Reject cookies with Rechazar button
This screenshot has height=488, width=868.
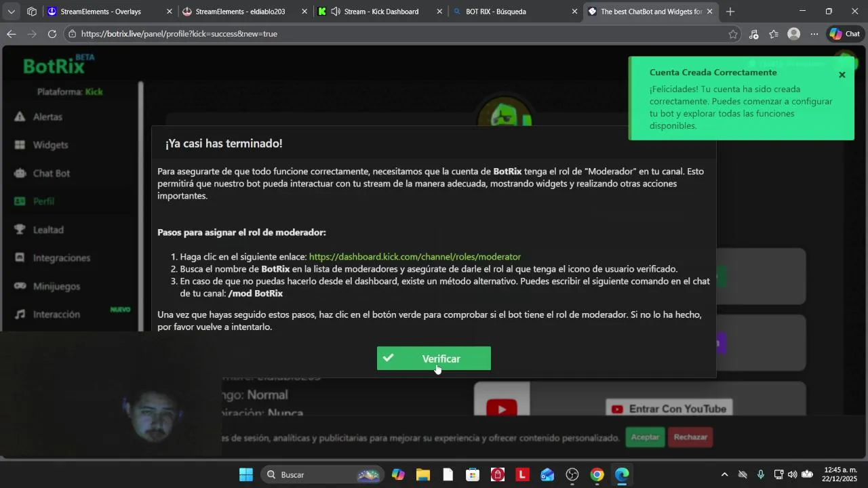pyautogui.click(x=690, y=437)
